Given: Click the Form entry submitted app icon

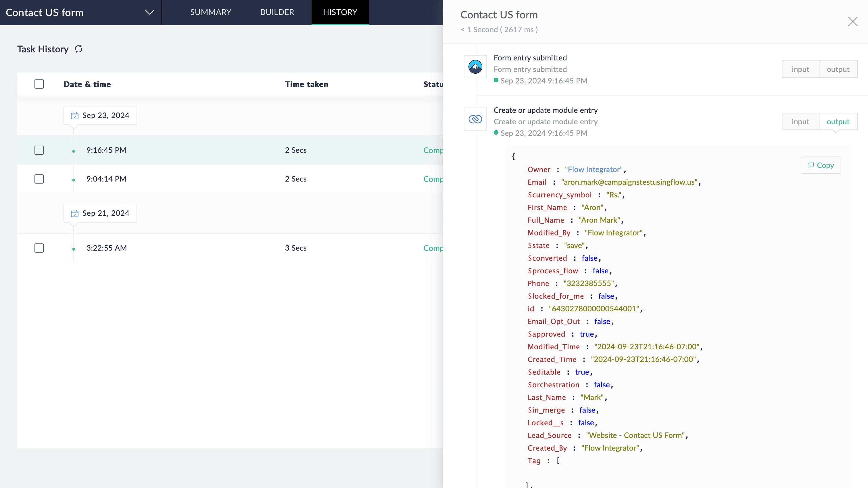Looking at the screenshot, I should (x=475, y=67).
